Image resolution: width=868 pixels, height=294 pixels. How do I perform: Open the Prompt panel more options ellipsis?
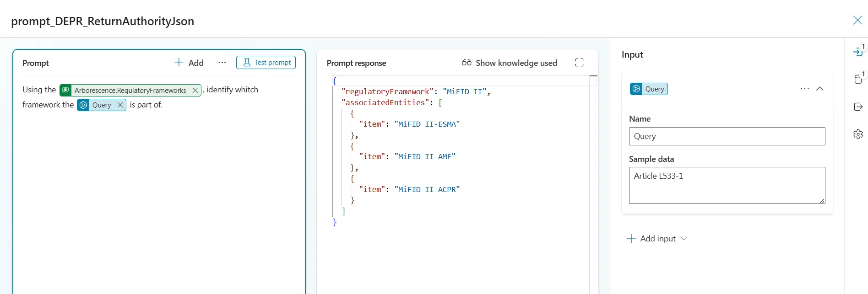point(222,63)
